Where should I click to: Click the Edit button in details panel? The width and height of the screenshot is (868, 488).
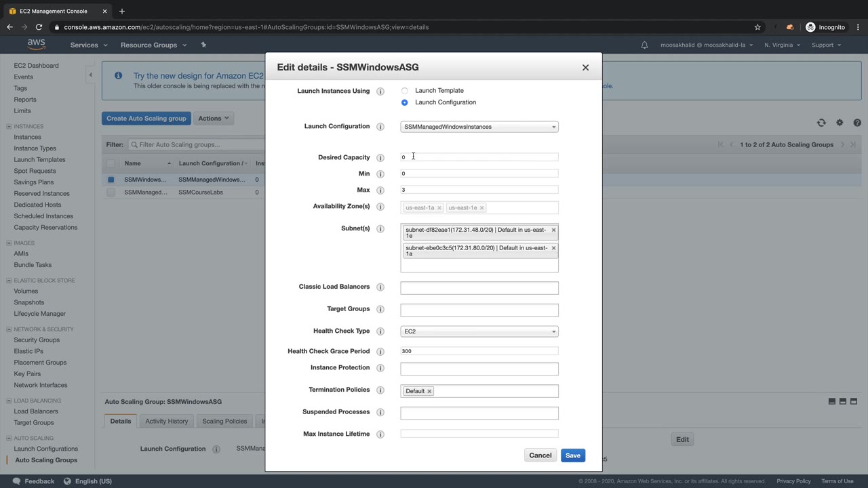pyautogui.click(x=682, y=439)
